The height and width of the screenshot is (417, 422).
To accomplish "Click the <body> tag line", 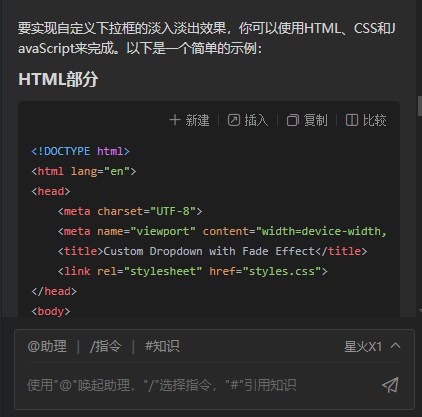I will tap(51, 311).
